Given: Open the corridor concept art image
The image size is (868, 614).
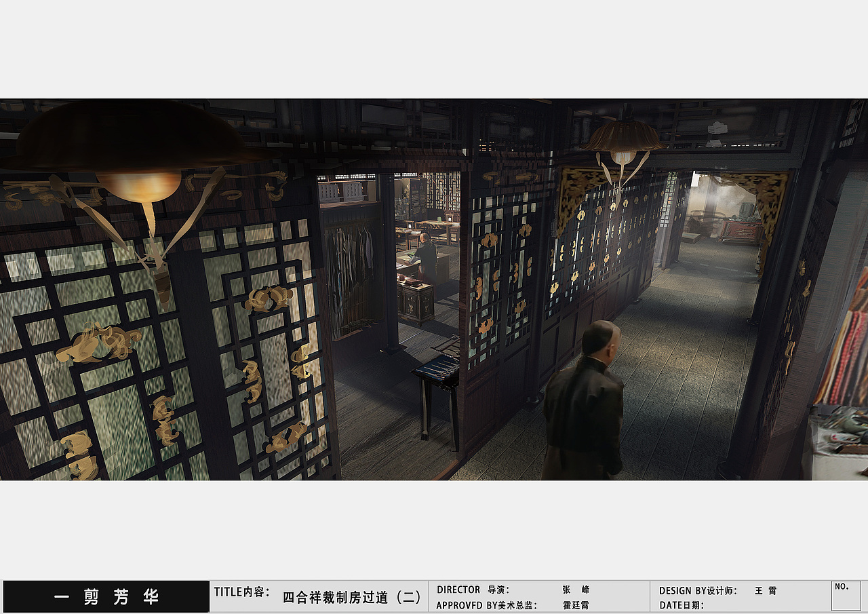Looking at the screenshot, I should (x=434, y=290).
